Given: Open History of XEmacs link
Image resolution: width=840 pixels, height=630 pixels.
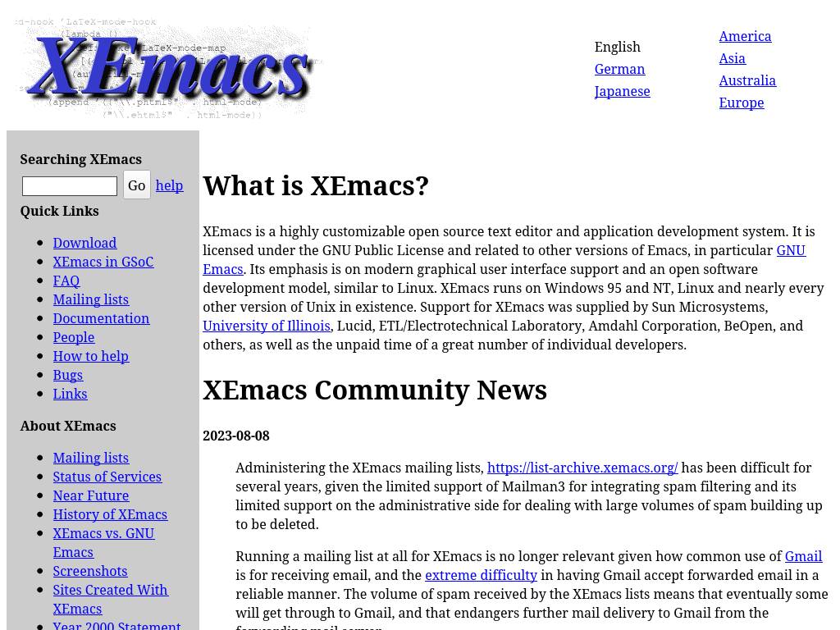Looking at the screenshot, I should pyautogui.click(x=110, y=514).
